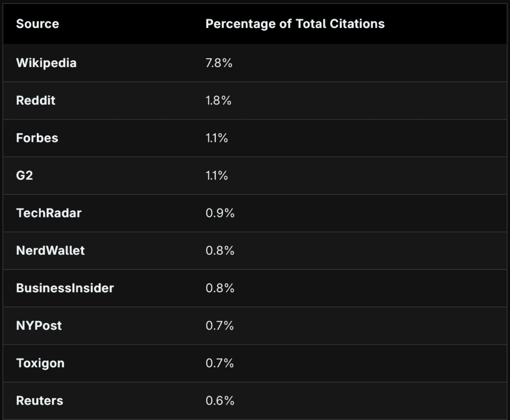The width and height of the screenshot is (510, 420).
Task: Click NerdWallet's 0.8% percentage cell
Action: (220, 250)
